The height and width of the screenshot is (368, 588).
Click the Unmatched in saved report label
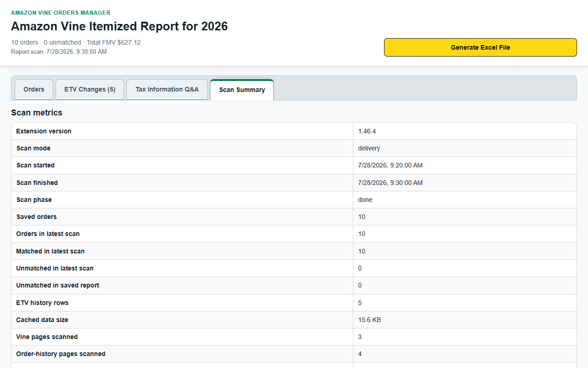[58, 285]
